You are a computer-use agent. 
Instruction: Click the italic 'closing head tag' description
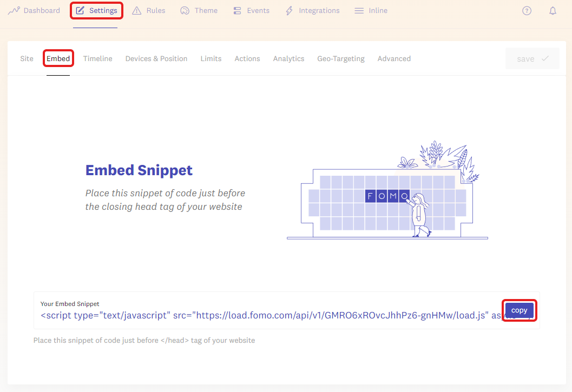pos(165,200)
